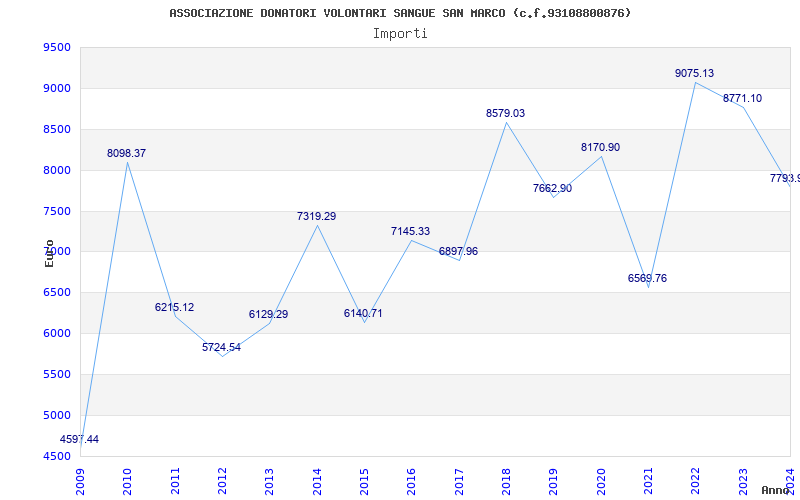This screenshot has height=500, width=800.
Task: Select the 8170.90 data label
Action: coord(600,148)
